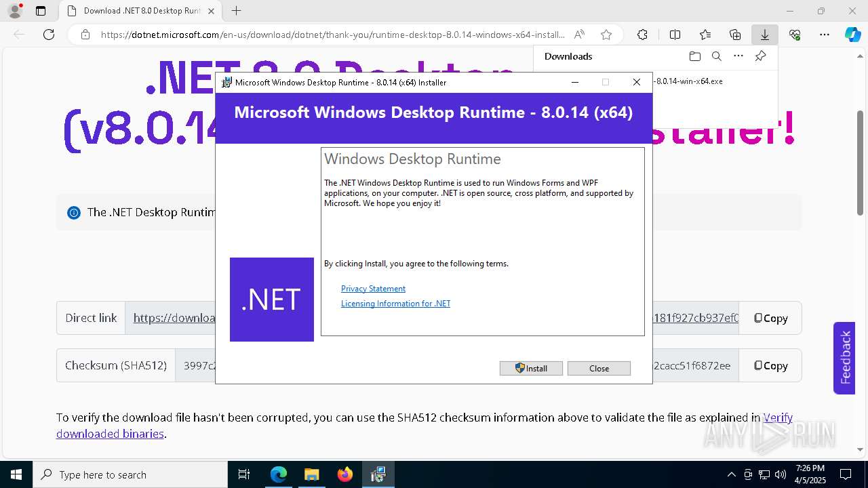Follow the Verify downloaded binaries link
The width and height of the screenshot is (868, 488).
(778, 418)
